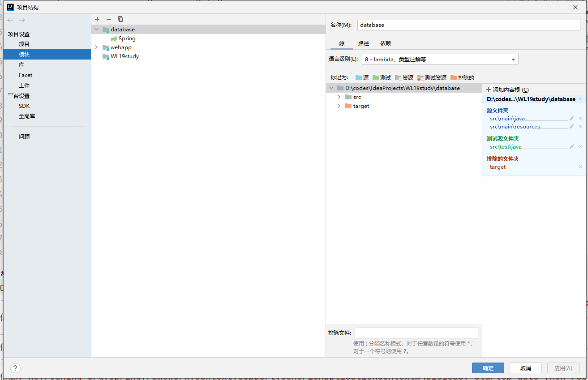588x380 pixels.
Task: Select the WL19study module
Action: point(208,56)
